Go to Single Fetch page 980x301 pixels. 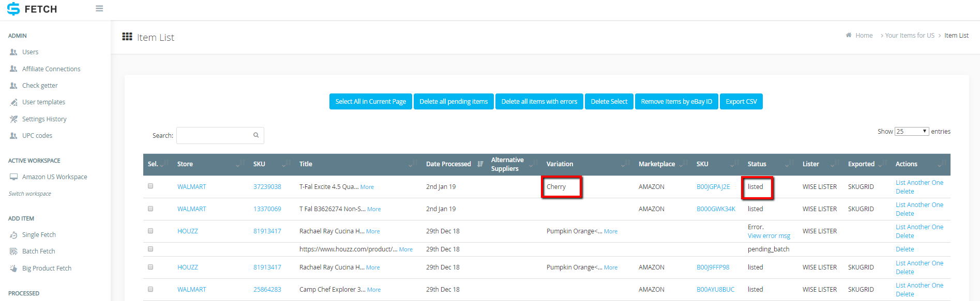click(x=39, y=235)
